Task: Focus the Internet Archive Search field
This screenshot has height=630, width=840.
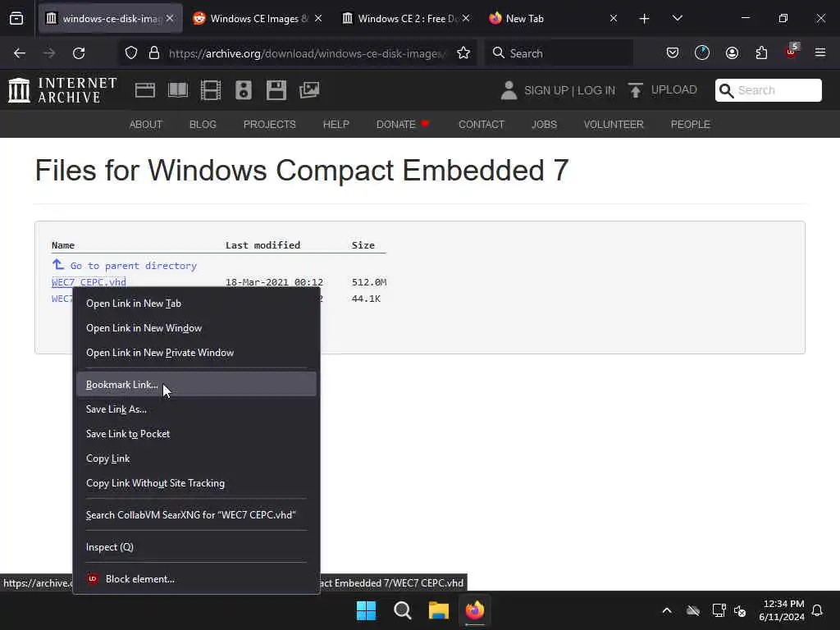Action: (x=768, y=90)
